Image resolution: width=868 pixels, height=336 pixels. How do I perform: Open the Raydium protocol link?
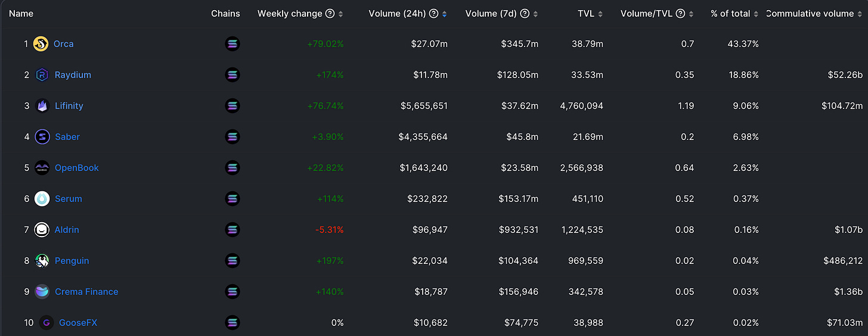coord(73,74)
